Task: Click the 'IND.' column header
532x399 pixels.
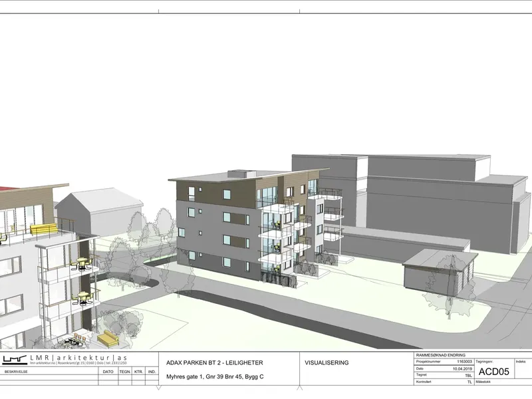Action: point(152,372)
